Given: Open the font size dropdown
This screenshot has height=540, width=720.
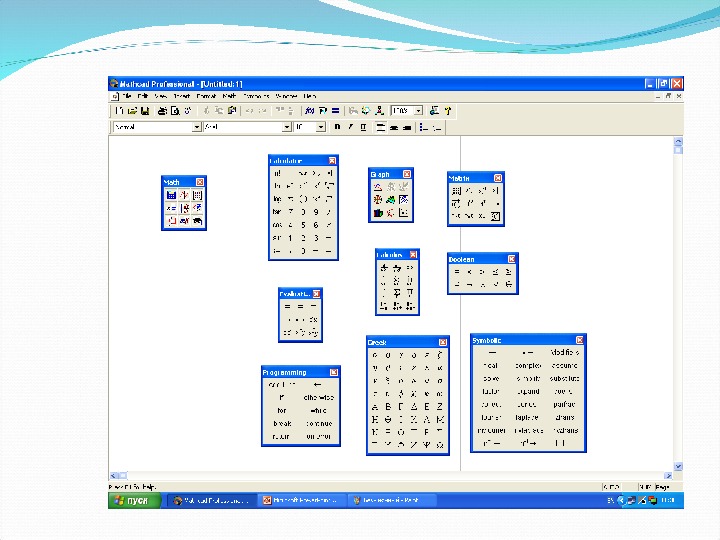Looking at the screenshot, I should (321, 127).
